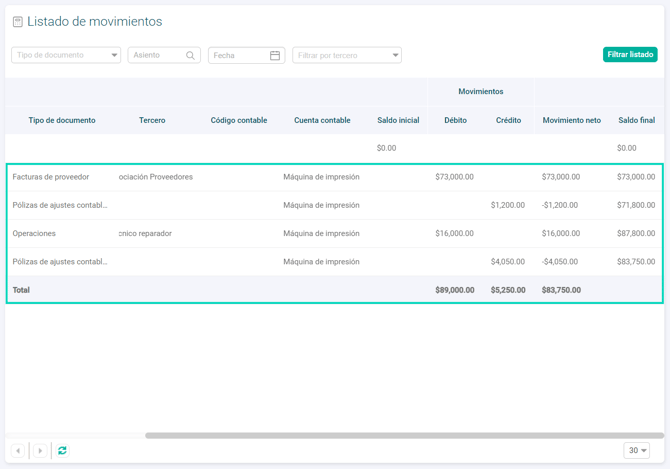
Task: Click the horizontal scrollbar of the table
Action: (x=400, y=436)
